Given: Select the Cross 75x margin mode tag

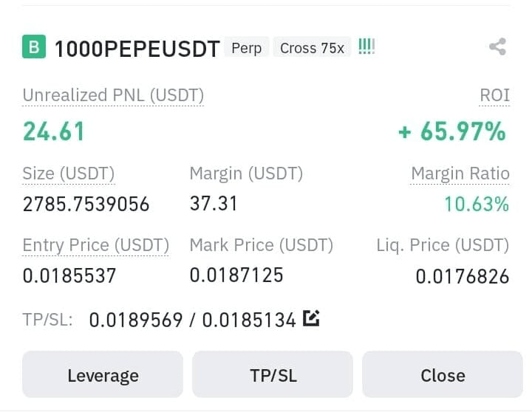Looking at the screenshot, I should [312, 47].
